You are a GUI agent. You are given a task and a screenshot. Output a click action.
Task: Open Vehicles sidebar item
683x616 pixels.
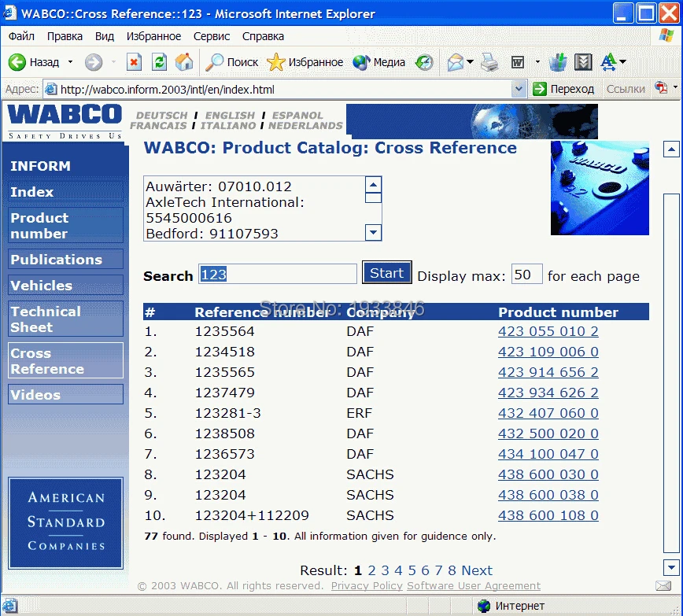point(65,286)
